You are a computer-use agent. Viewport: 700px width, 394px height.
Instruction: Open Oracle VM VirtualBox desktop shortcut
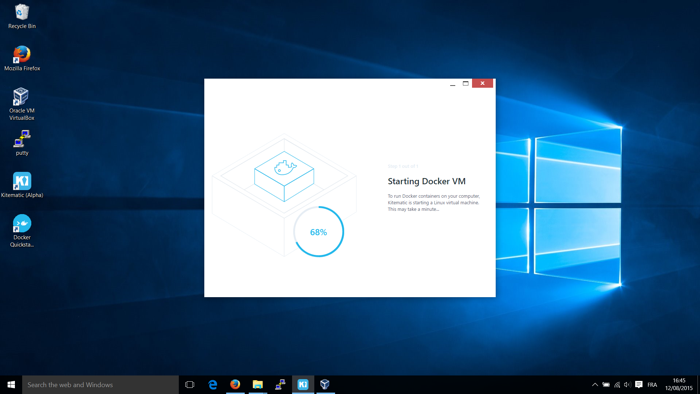pyautogui.click(x=21, y=104)
